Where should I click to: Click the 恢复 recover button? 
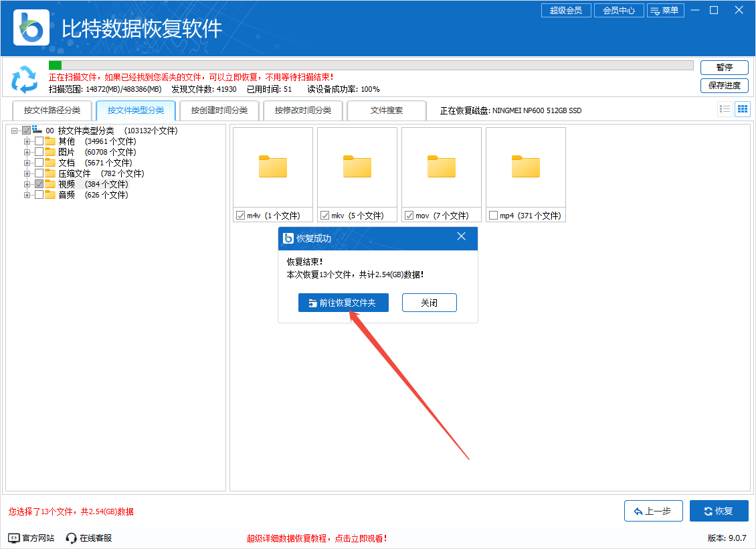tap(719, 511)
